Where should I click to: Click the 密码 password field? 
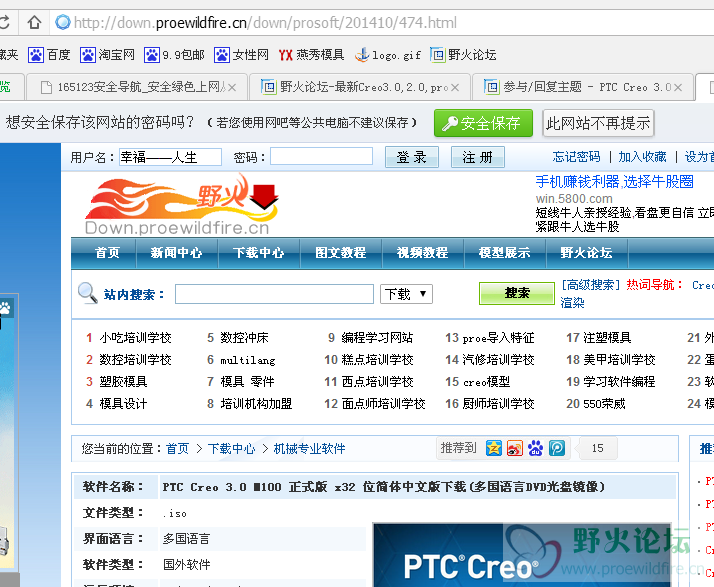click(x=321, y=156)
